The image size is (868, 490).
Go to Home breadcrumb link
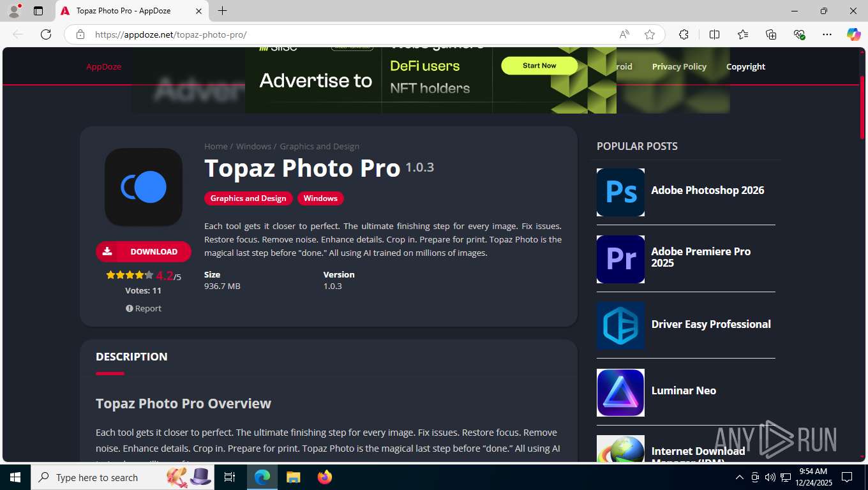click(x=216, y=146)
